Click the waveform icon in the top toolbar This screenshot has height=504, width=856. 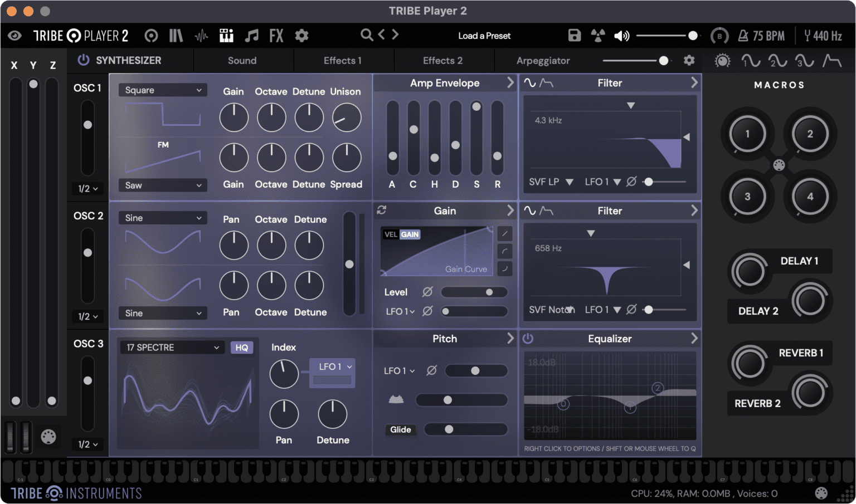[x=201, y=35]
